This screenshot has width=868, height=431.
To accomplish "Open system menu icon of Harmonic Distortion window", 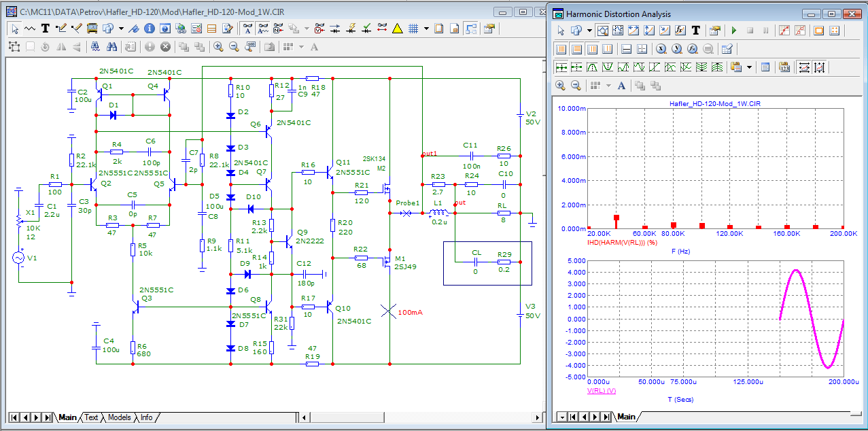I will pyautogui.click(x=558, y=14).
